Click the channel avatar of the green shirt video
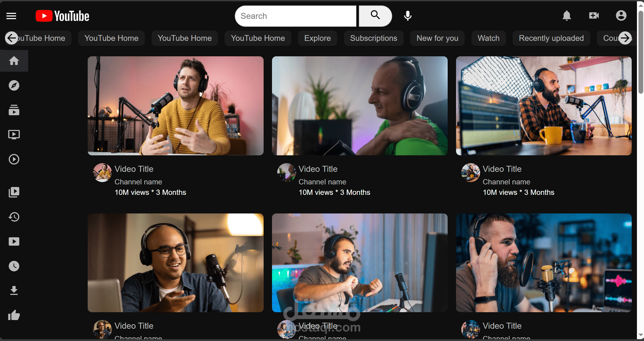644x341 pixels. (286, 173)
